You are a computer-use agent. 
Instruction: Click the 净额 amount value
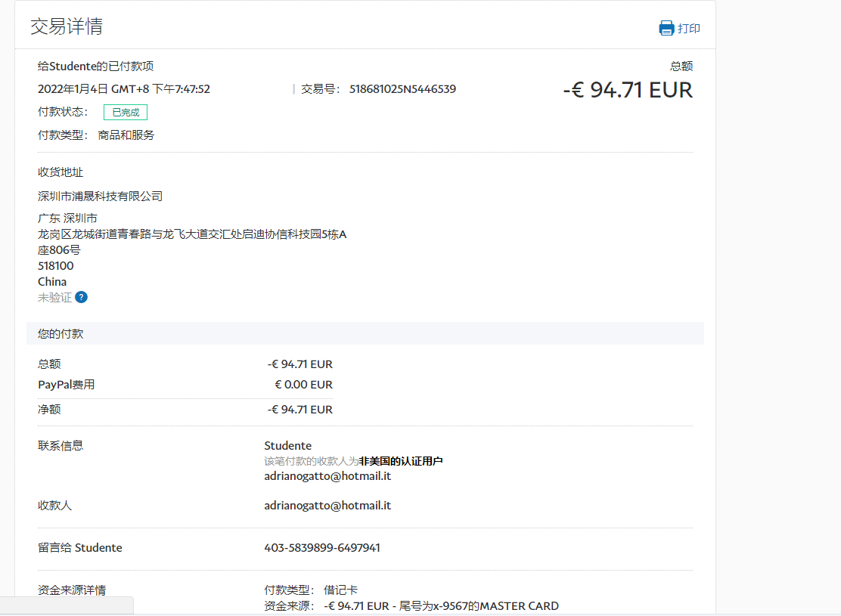(x=299, y=410)
